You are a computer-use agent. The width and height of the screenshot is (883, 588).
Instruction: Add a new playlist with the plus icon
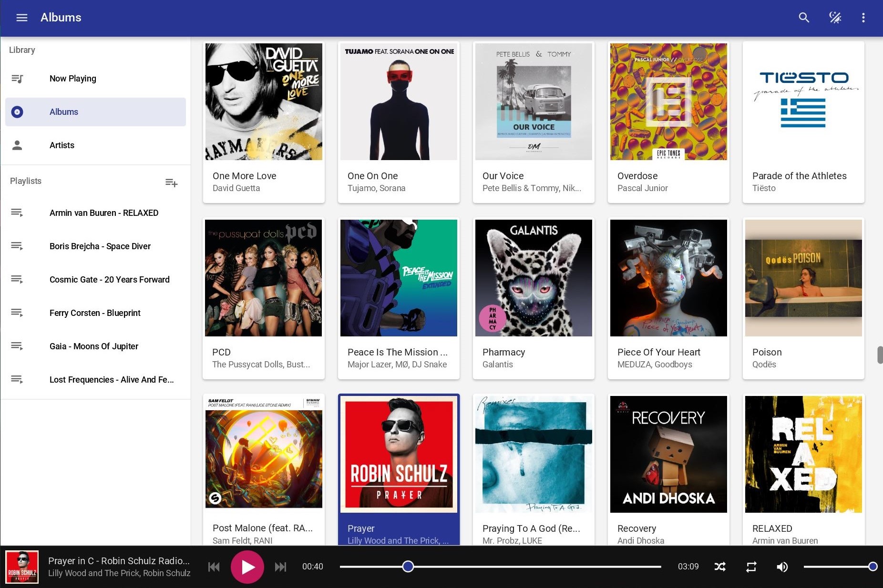pyautogui.click(x=171, y=182)
